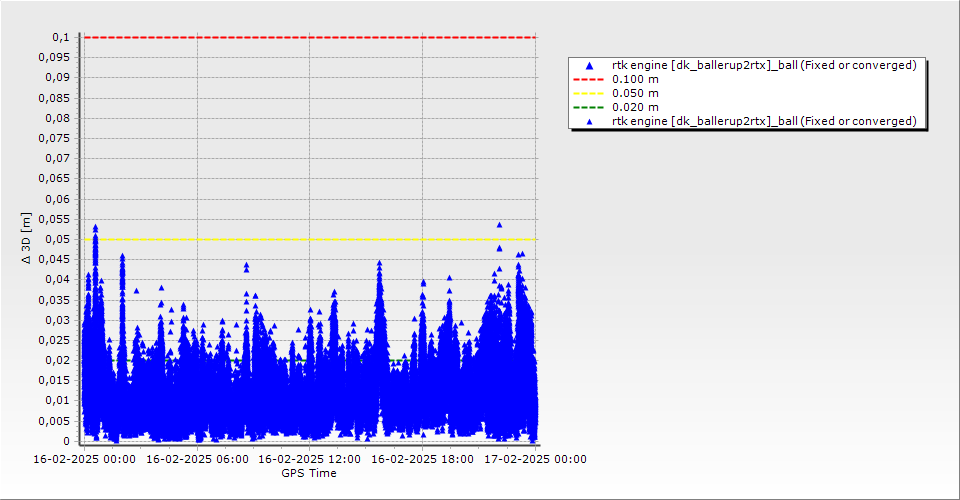Image resolution: width=960 pixels, height=500 pixels.
Task: Click the '0,08' y-axis tick label
Action: pos(58,118)
